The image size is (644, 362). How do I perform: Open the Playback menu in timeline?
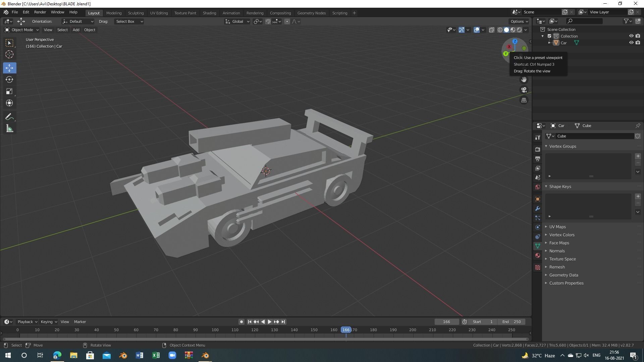[27, 322]
